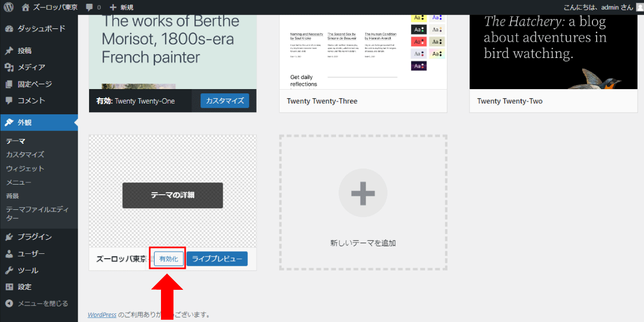Click the ツール wrench icon
The height and width of the screenshot is (322, 644).
click(x=9, y=270)
